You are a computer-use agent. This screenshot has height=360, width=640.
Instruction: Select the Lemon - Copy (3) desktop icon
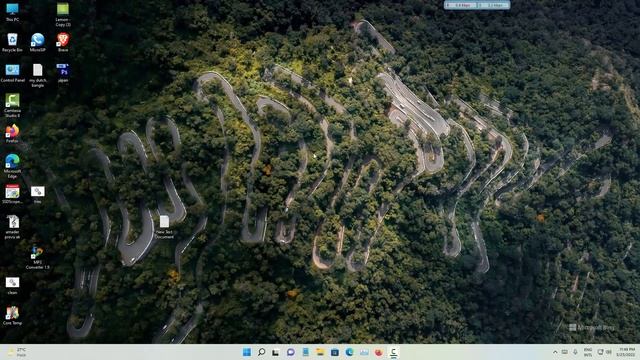tap(63, 14)
